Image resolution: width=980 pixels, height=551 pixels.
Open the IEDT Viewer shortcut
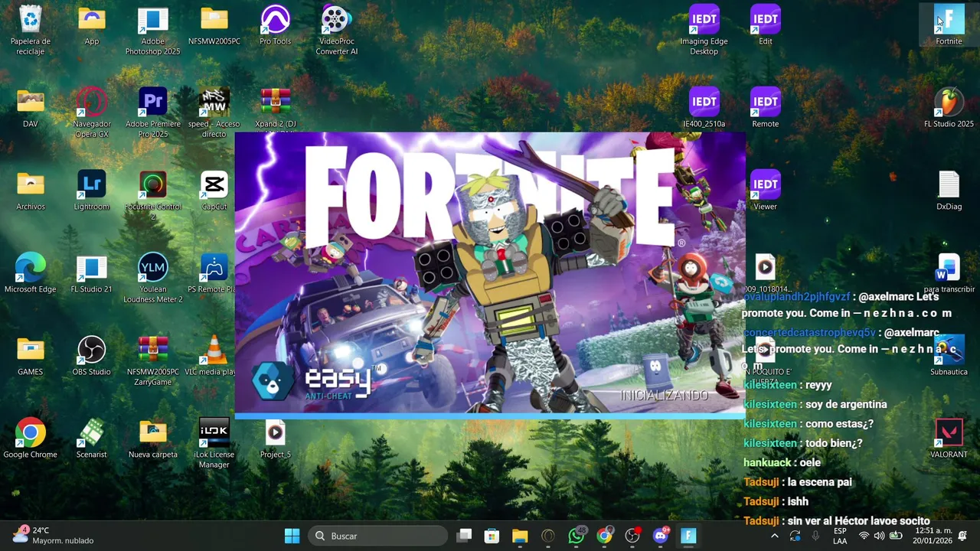(x=766, y=191)
